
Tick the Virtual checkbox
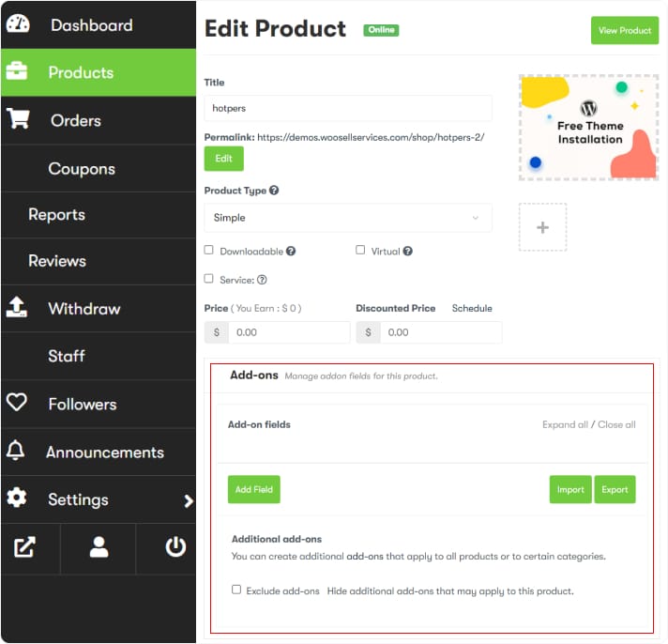360,251
